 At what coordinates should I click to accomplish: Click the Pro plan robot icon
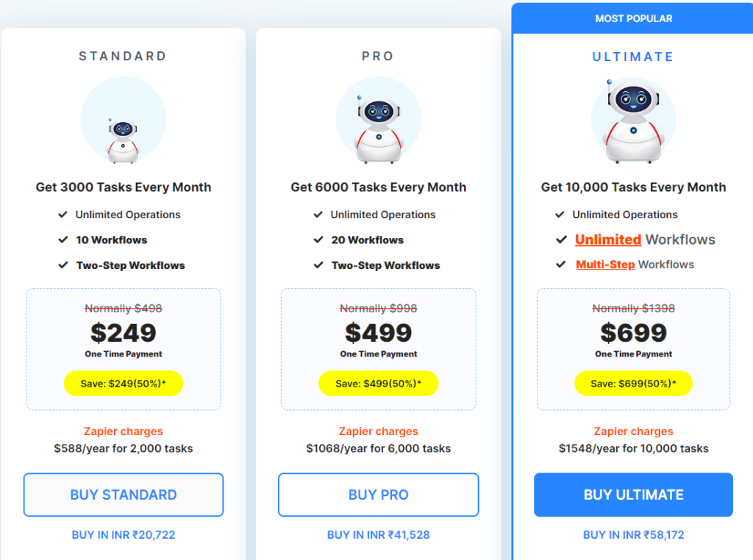[379, 129]
